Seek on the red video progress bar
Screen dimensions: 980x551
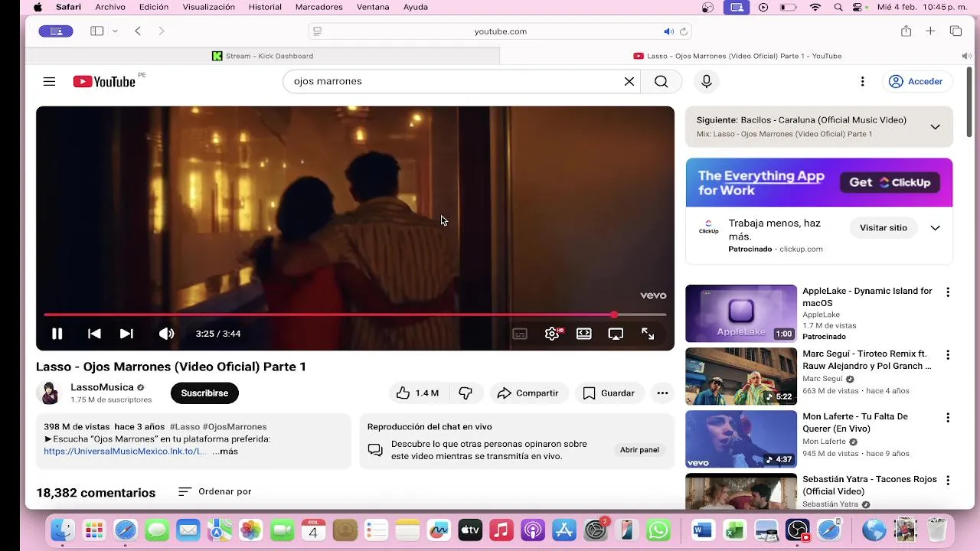point(354,315)
